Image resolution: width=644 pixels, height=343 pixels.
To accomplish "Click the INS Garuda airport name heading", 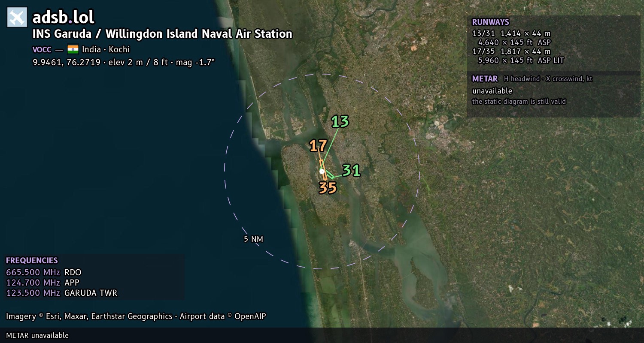I will pyautogui.click(x=162, y=34).
